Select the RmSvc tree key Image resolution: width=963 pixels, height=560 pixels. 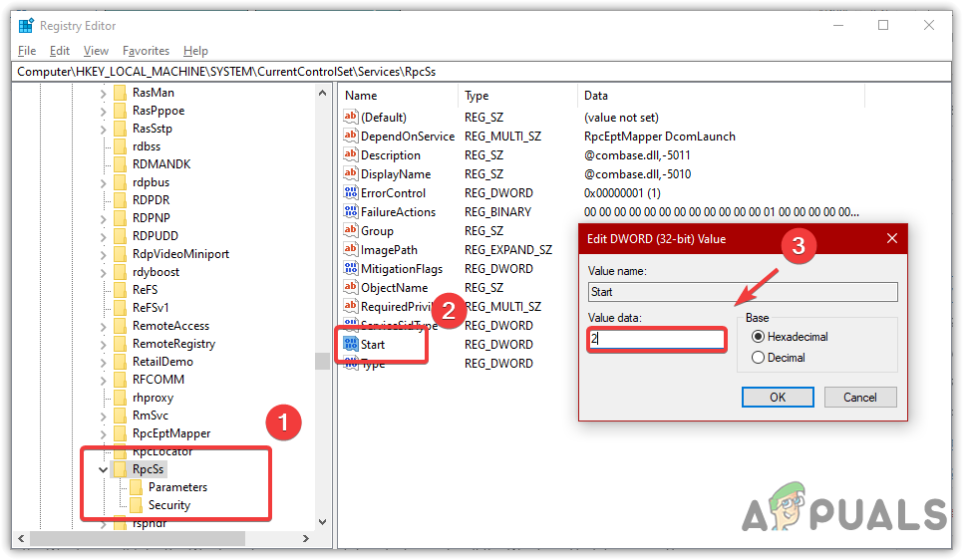click(x=151, y=416)
